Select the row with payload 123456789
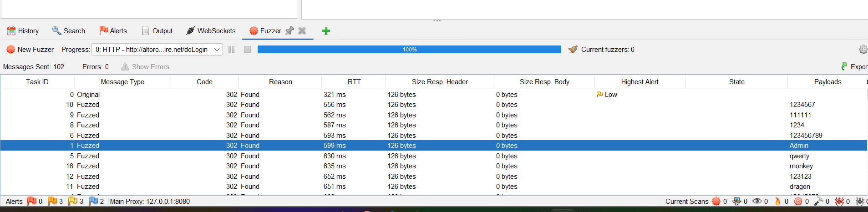Screen dimensions: 868x212 (434, 136)
